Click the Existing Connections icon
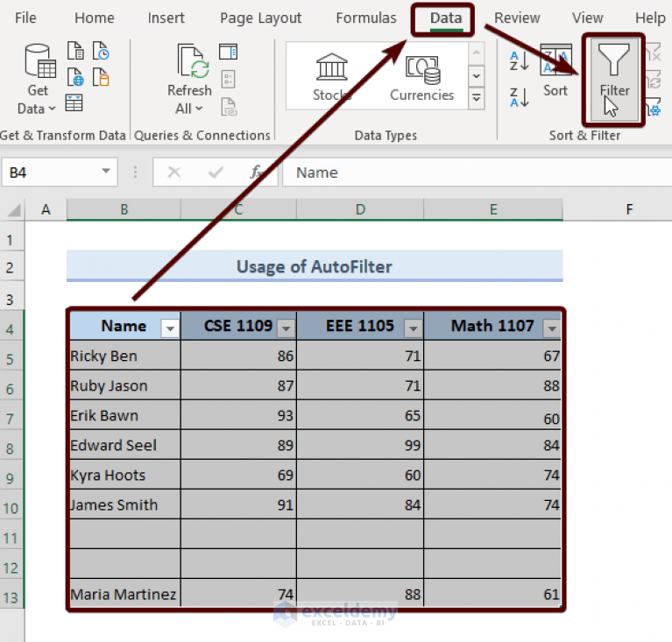Image resolution: width=672 pixels, height=642 pixels. 101,77
